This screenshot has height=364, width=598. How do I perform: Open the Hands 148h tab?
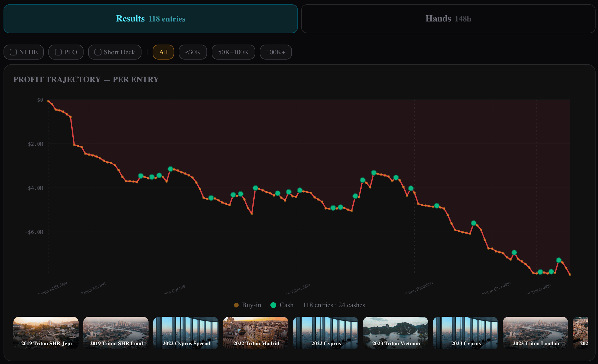click(x=448, y=19)
